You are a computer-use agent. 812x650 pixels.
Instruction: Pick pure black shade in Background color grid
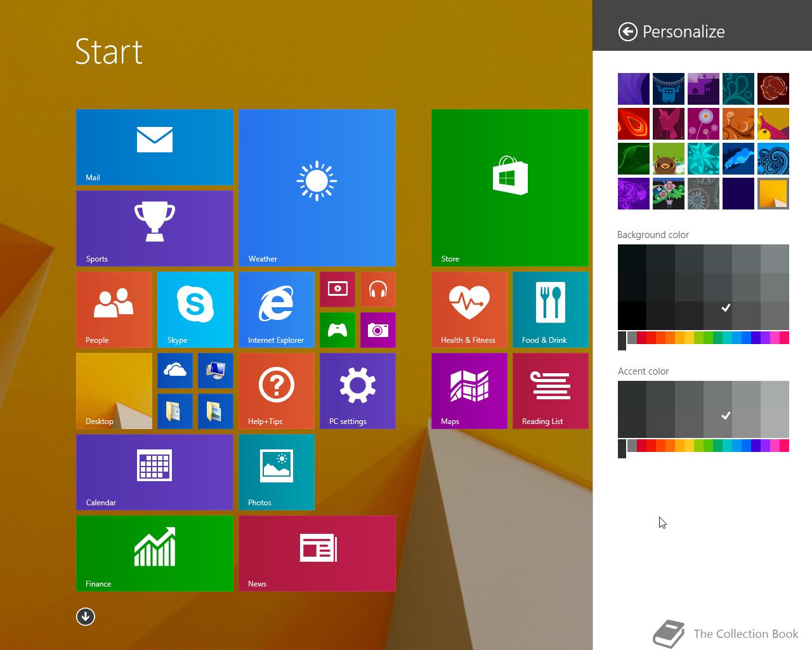(632, 315)
